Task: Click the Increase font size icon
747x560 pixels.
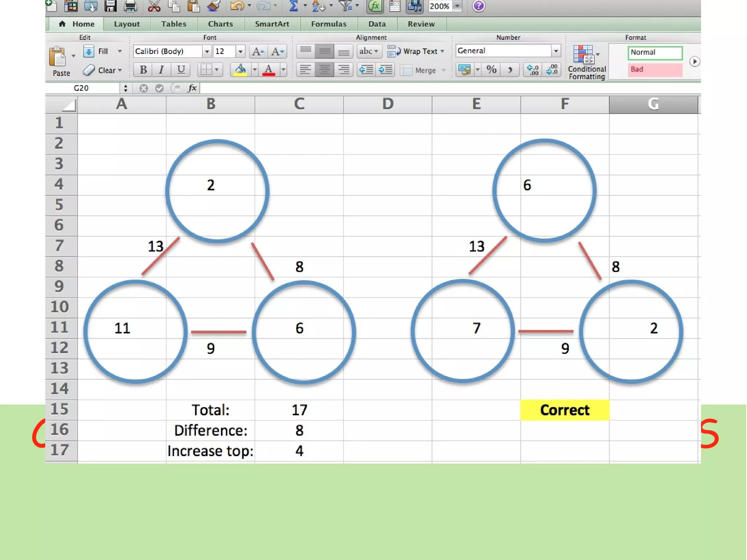Action: 258,51
